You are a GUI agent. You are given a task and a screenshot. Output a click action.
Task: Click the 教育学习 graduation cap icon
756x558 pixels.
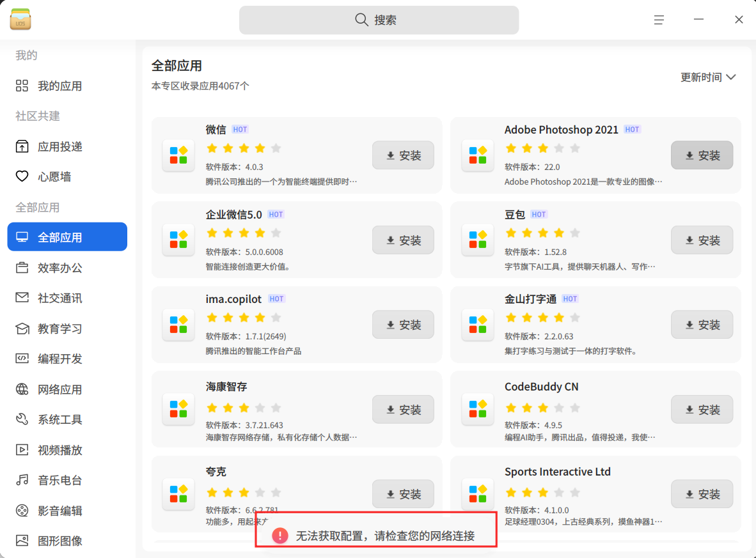[x=22, y=329]
